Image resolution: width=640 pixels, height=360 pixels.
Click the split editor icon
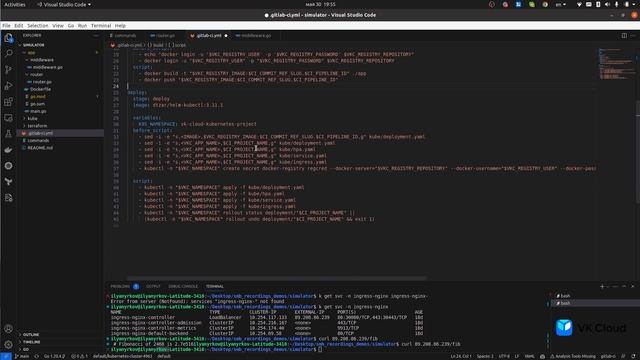[x=624, y=36]
